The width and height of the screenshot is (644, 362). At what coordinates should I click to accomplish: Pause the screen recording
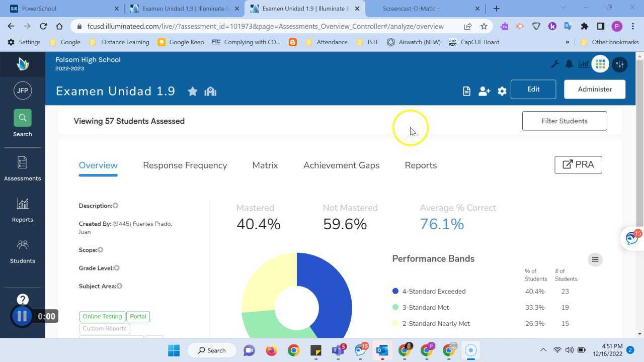(22, 316)
